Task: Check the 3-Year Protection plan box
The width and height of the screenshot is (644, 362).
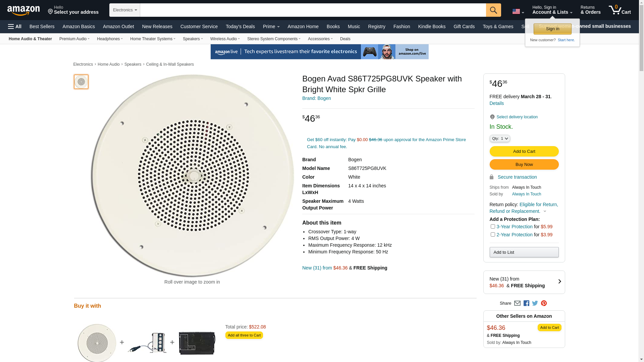Action: pyautogui.click(x=493, y=227)
